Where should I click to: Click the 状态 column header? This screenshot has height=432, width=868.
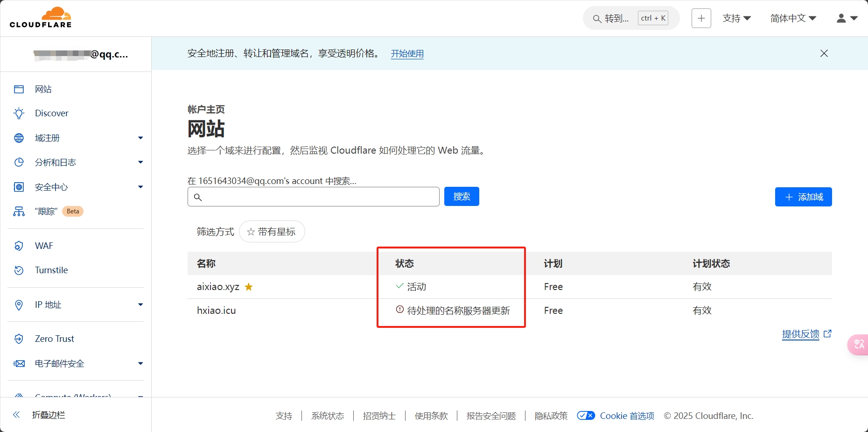pos(405,263)
